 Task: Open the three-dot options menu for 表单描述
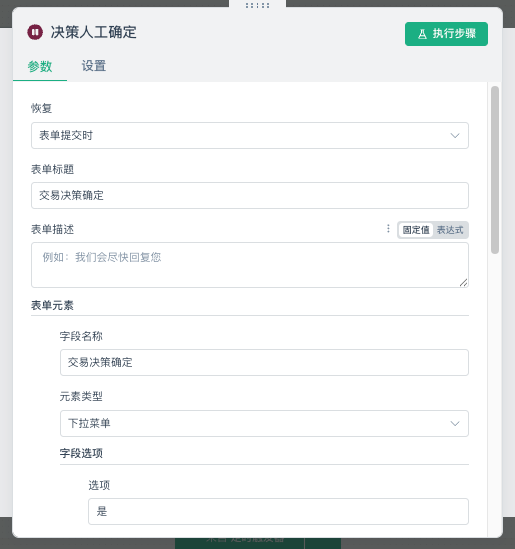tap(388, 229)
